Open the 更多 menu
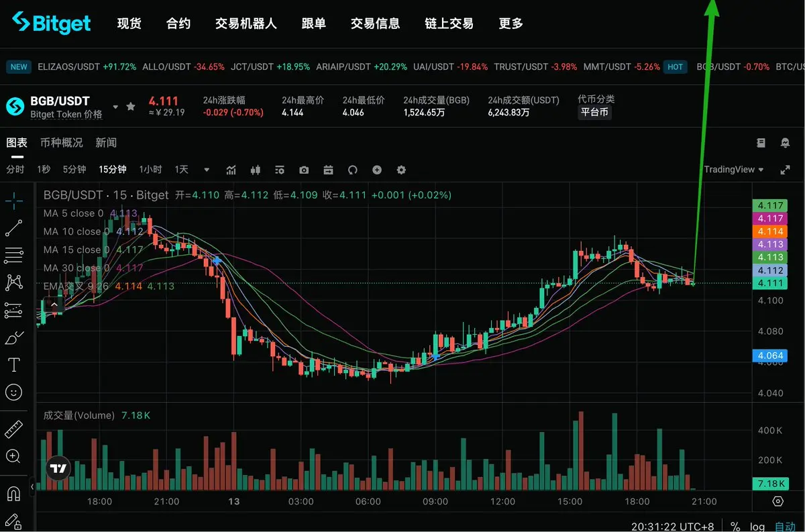Screen dimensions: 805x532 coord(511,23)
